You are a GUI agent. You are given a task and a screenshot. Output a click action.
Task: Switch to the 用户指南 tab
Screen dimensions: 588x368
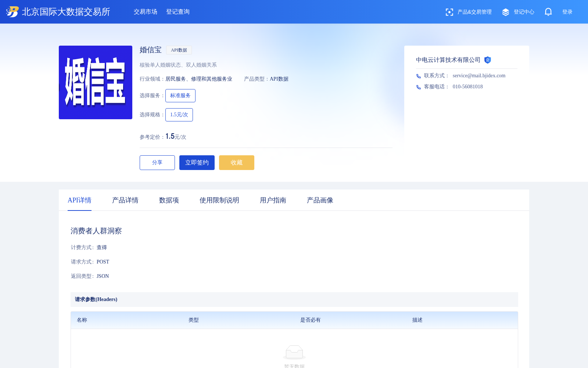click(x=273, y=200)
